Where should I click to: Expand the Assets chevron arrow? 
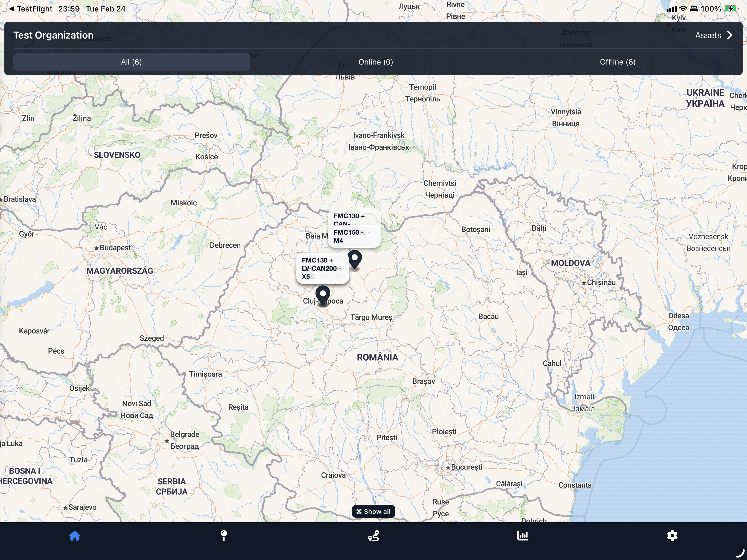click(x=730, y=35)
